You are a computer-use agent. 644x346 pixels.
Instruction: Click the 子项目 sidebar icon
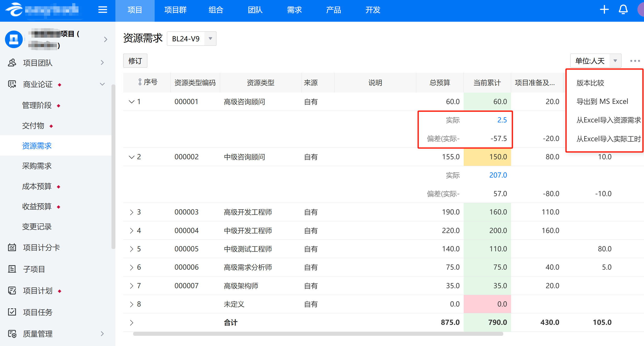pos(12,269)
